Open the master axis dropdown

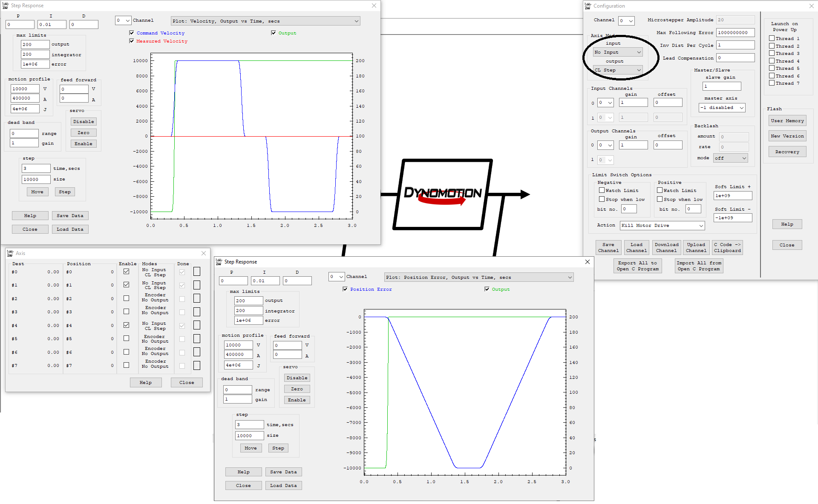click(722, 108)
